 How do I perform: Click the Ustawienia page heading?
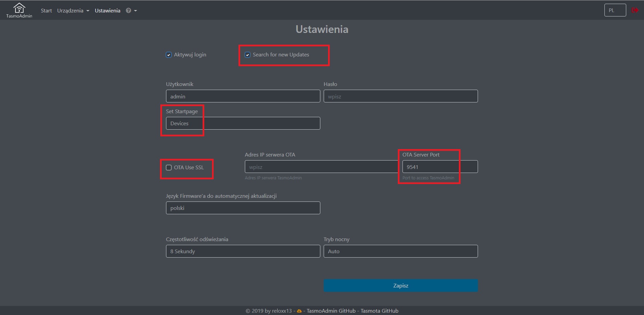(x=322, y=29)
